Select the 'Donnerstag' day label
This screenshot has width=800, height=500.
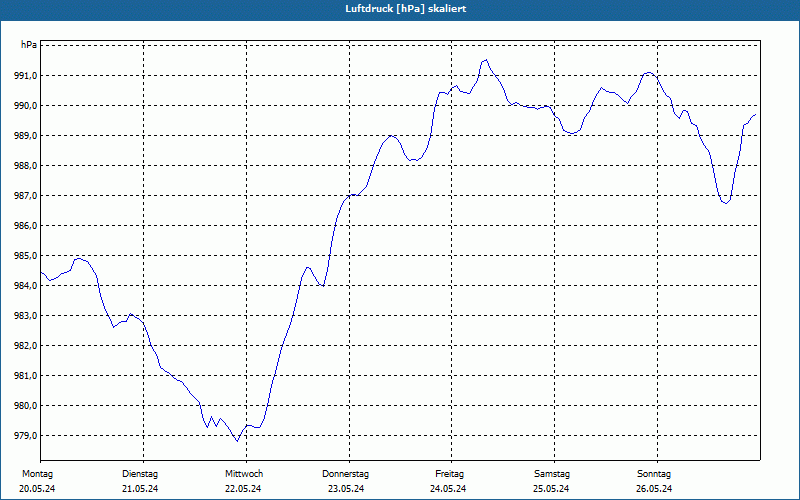pyautogui.click(x=345, y=474)
